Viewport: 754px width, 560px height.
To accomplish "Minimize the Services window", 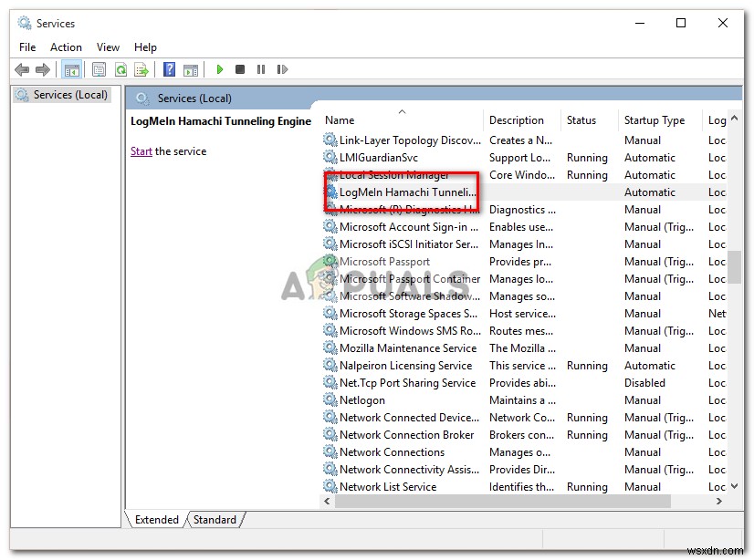I will pyautogui.click(x=640, y=23).
